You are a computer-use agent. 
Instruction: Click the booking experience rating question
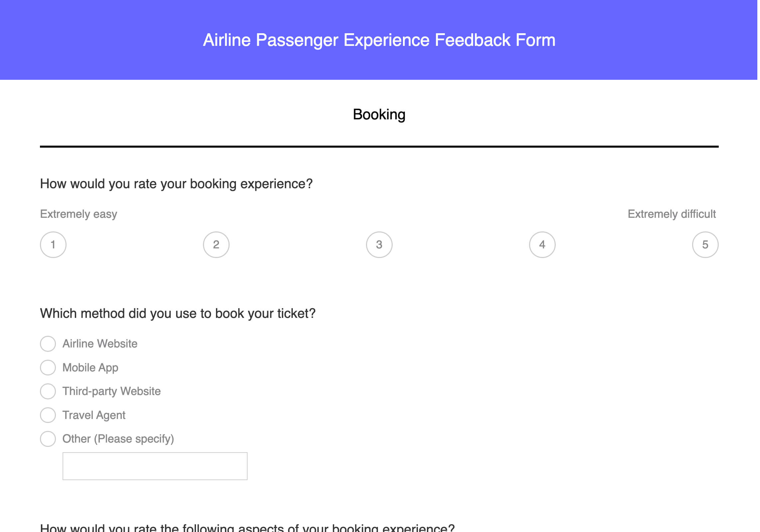(176, 183)
